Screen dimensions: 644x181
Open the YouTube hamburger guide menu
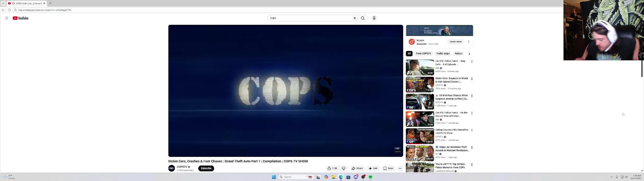click(x=7, y=18)
